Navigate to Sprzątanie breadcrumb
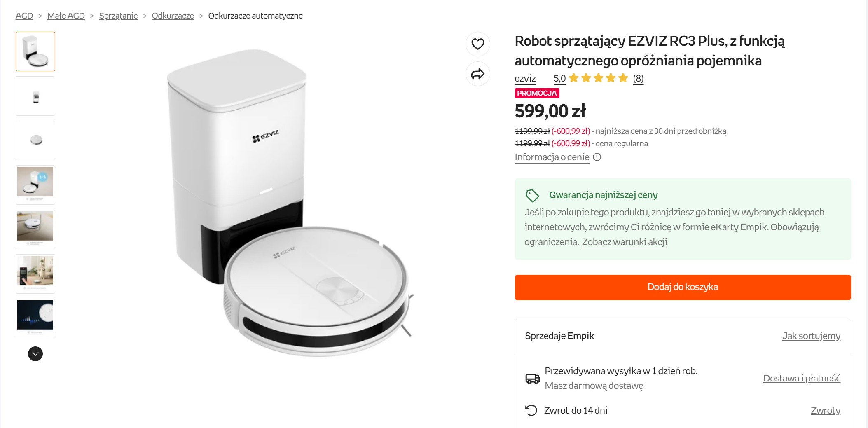The width and height of the screenshot is (868, 428). [118, 16]
